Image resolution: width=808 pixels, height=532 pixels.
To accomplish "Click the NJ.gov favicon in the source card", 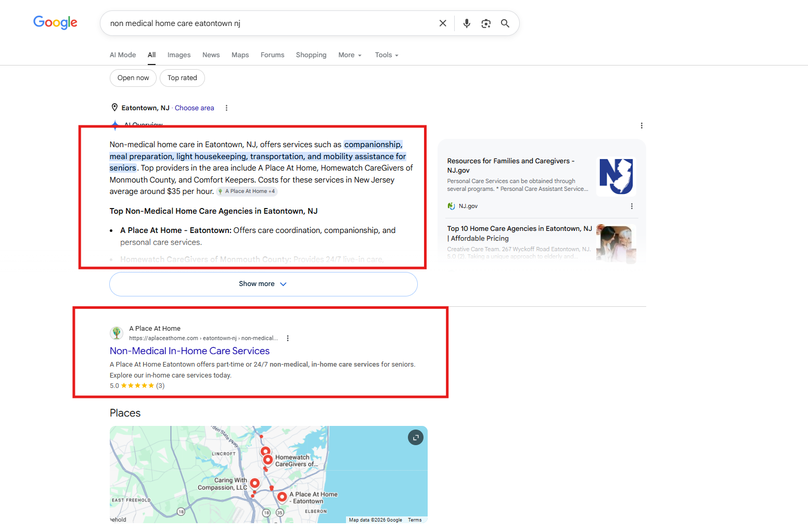I will click(x=451, y=206).
